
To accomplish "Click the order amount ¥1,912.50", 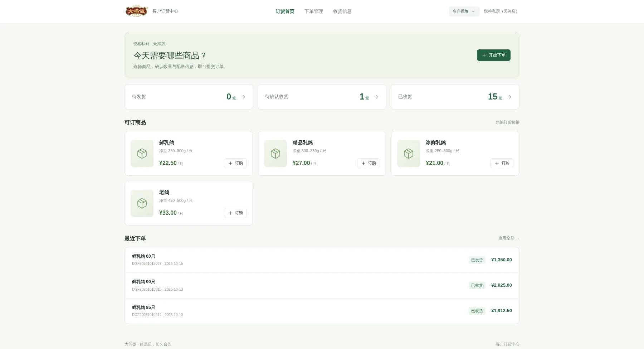I will coord(502,311).
